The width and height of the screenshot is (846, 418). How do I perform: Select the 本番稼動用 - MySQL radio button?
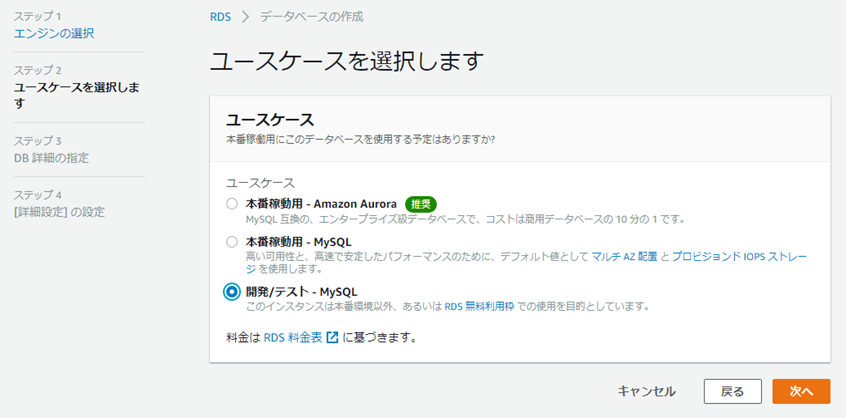click(232, 242)
